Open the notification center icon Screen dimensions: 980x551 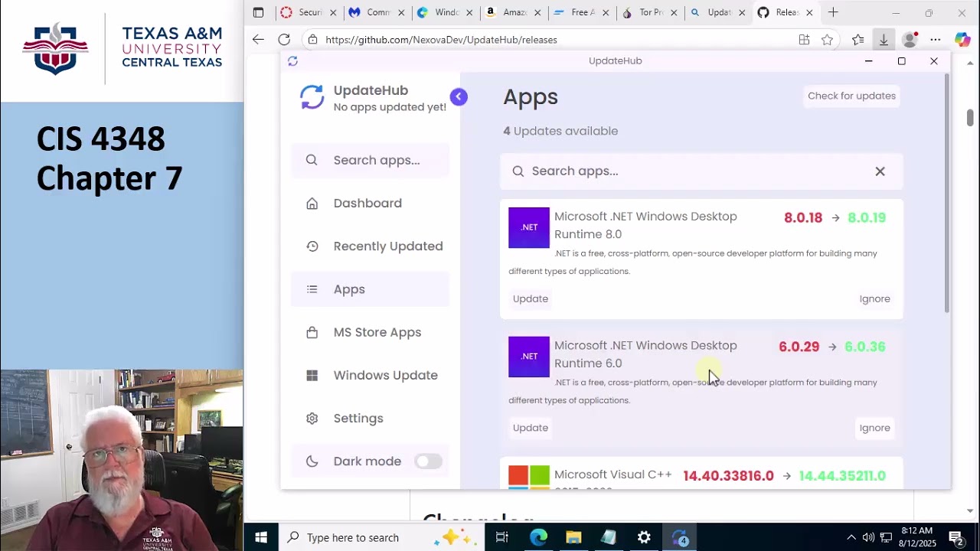[x=956, y=537]
